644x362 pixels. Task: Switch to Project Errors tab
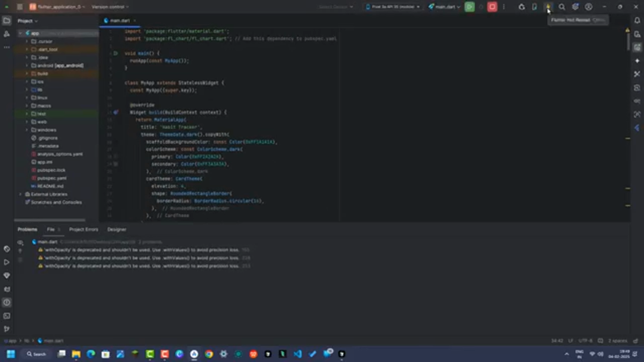point(84,229)
